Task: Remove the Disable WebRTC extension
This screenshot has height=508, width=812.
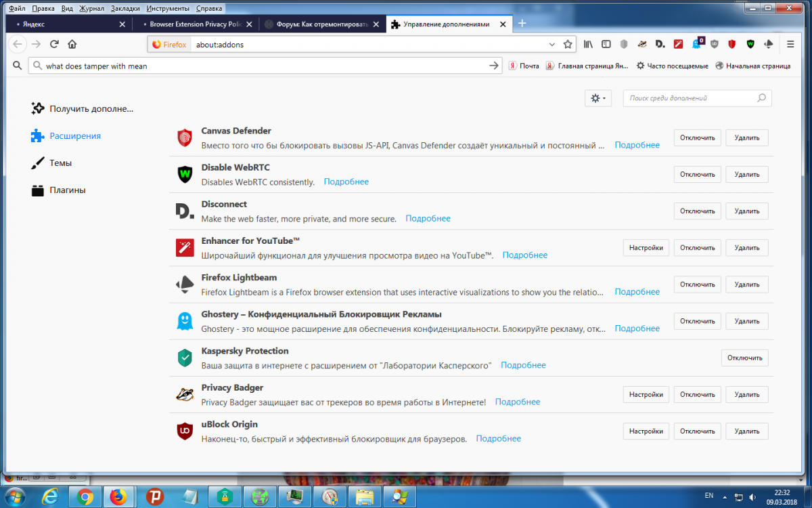Action: pyautogui.click(x=747, y=174)
